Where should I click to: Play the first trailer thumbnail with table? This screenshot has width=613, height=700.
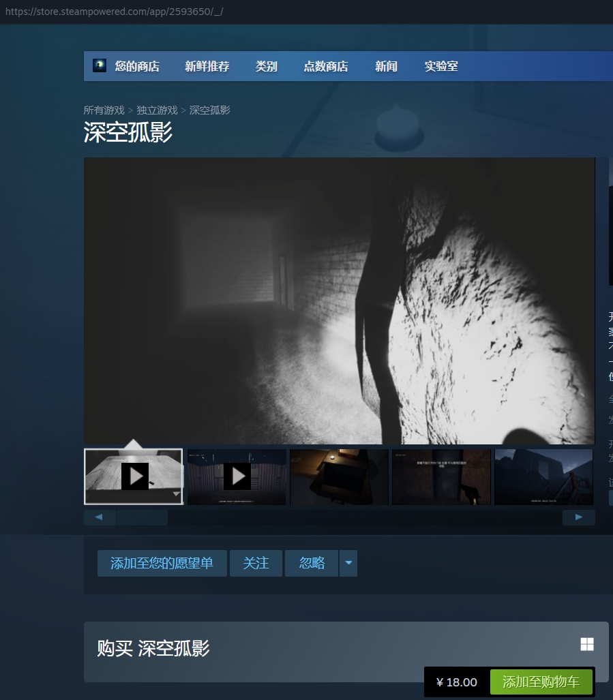coord(134,477)
